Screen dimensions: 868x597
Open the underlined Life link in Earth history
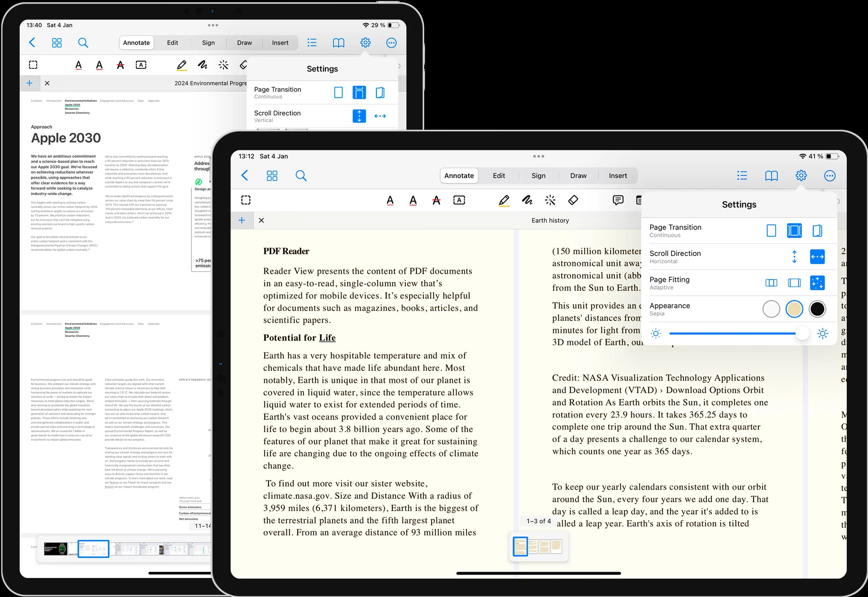coord(327,338)
